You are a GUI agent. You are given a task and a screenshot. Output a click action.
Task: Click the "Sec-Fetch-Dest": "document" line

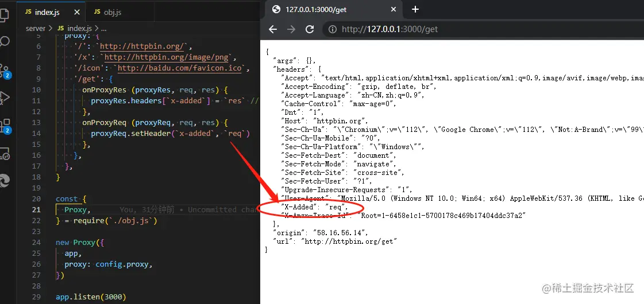pos(338,155)
